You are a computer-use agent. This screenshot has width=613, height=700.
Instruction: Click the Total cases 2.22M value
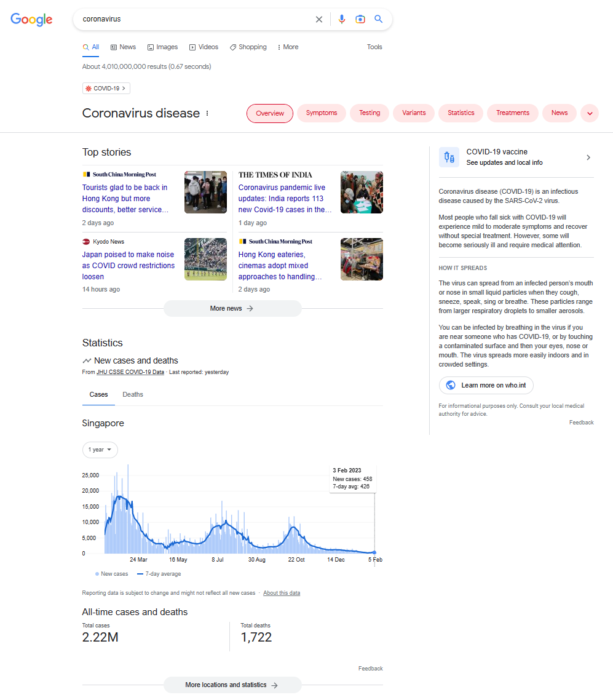click(100, 637)
